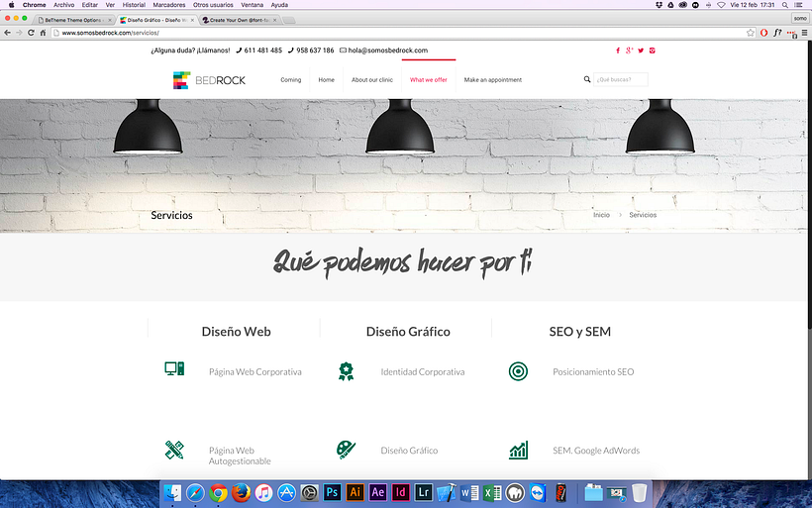
Task: Click the award badge icon for Identidad Corporativa
Action: click(346, 371)
